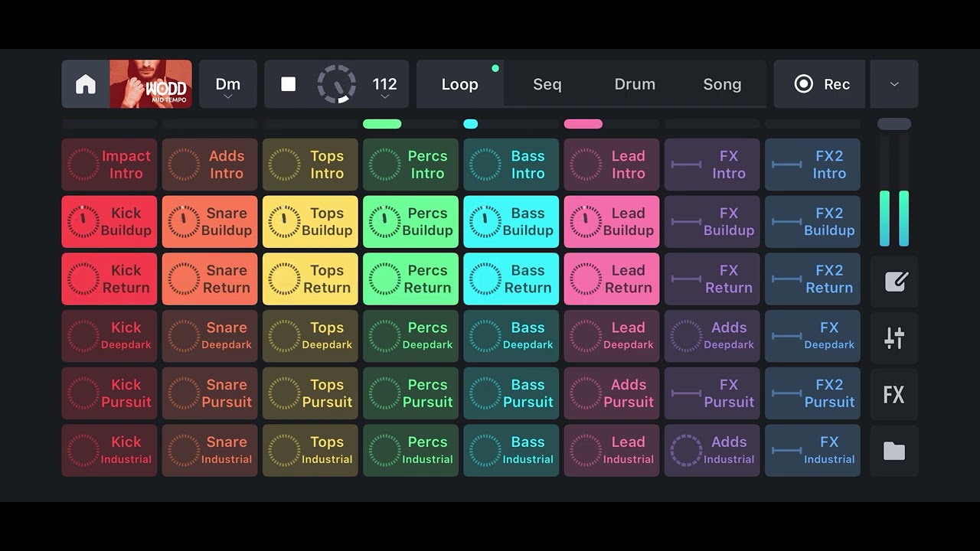Toggle the Lead Buildup pad
The image size is (980, 551).
click(612, 222)
